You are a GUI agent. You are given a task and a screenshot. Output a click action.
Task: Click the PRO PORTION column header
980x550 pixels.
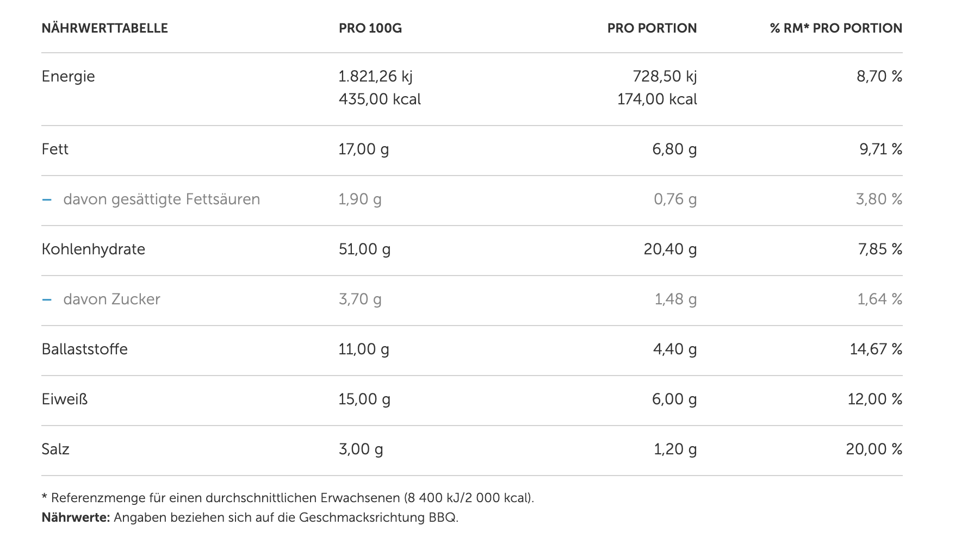pyautogui.click(x=652, y=28)
